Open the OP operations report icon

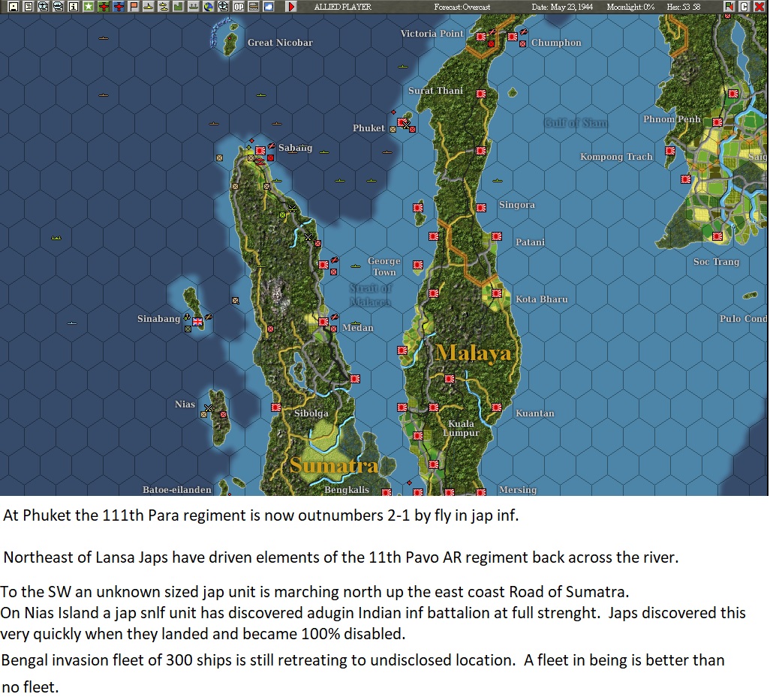239,7
